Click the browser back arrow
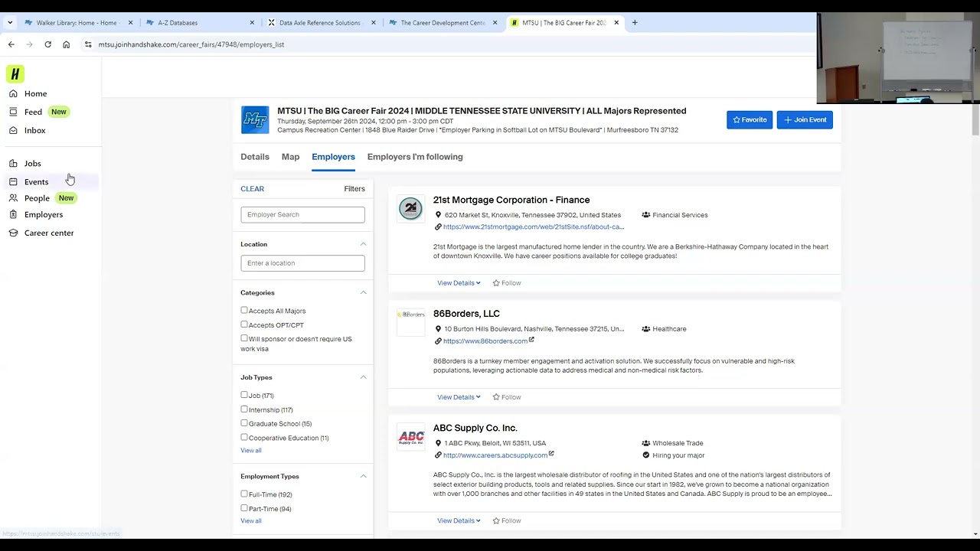 click(x=11, y=44)
